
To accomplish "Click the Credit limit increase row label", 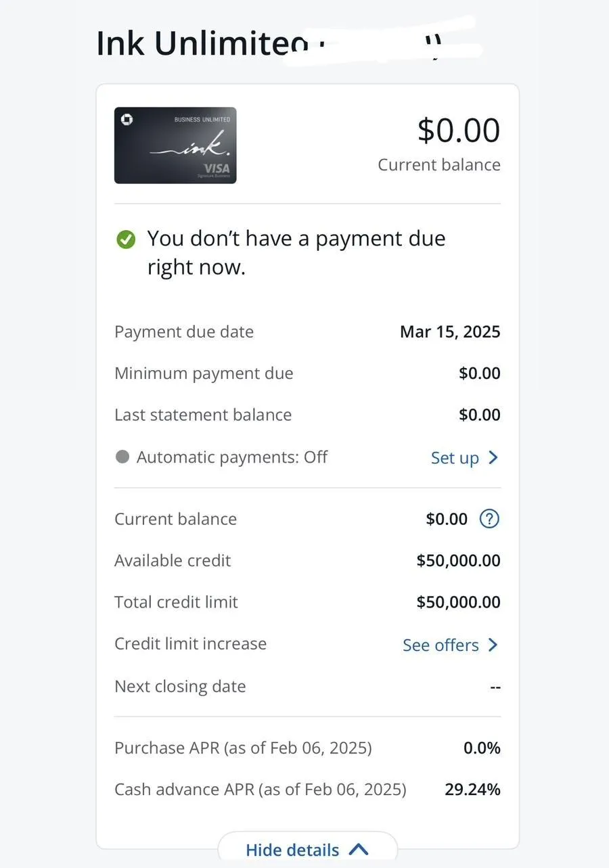I will 190,643.
